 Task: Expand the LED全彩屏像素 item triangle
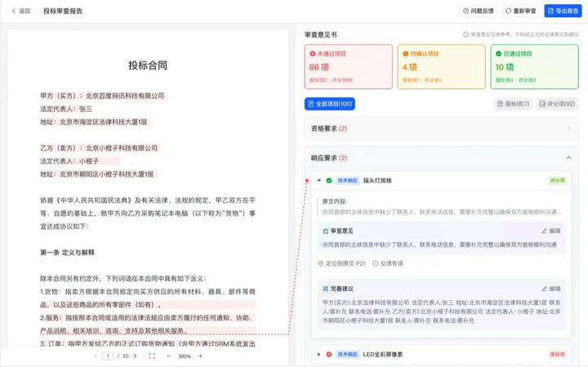[319, 354]
